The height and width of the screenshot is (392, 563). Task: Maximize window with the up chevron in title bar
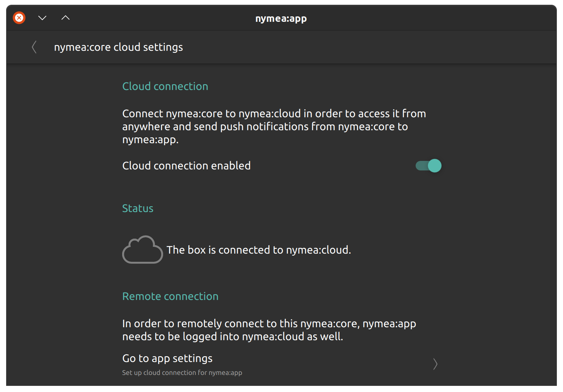(x=66, y=18)
